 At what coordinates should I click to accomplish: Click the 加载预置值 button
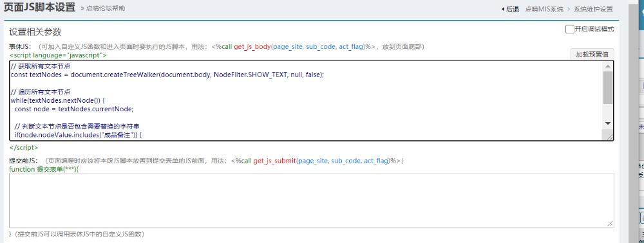pos(592,55)
